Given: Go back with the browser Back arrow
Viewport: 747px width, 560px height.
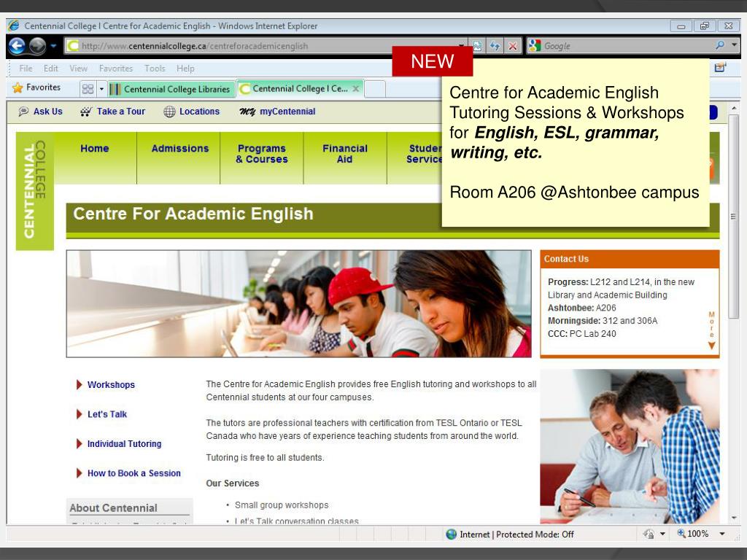Looking at the screenshot, I should 17,46.
